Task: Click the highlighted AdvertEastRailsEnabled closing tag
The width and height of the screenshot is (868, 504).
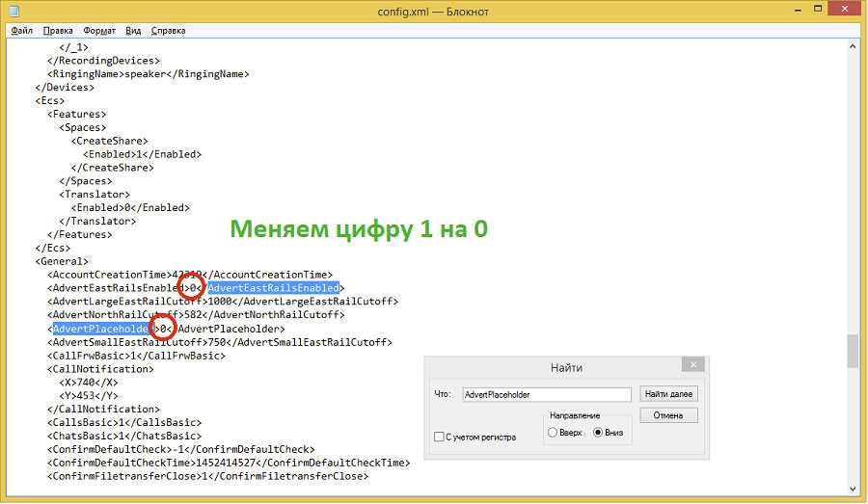Action: point(273,288)
